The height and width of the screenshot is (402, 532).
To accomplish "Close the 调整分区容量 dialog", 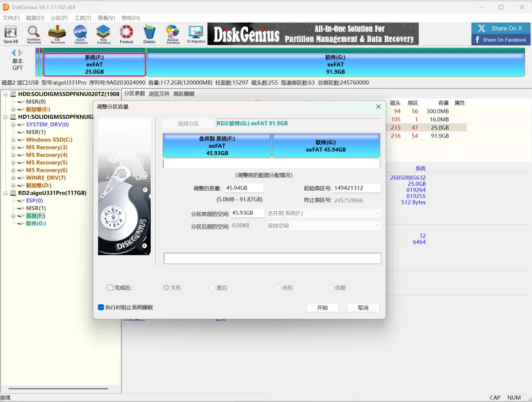I will [378, 106].
